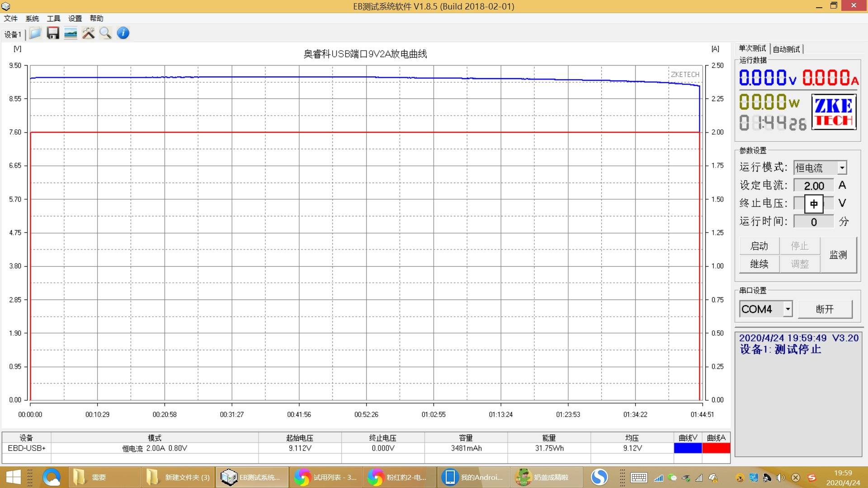Image resolution: width=868 pixels, height=488 pixels.
Task: Save test data using the floppy disk icon
Action: click(53, 33)
